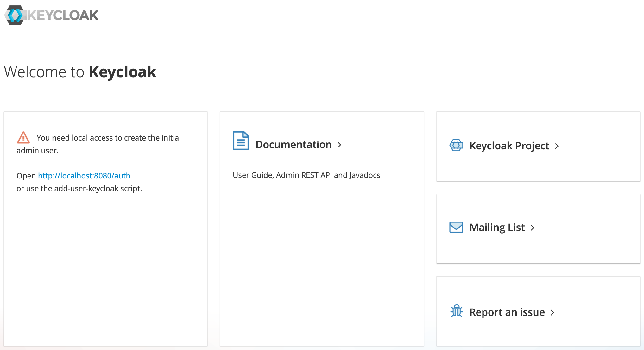Screen dimensions: 644x350
Task: Click the Keycloak logo icon
Action: (15, 15)
